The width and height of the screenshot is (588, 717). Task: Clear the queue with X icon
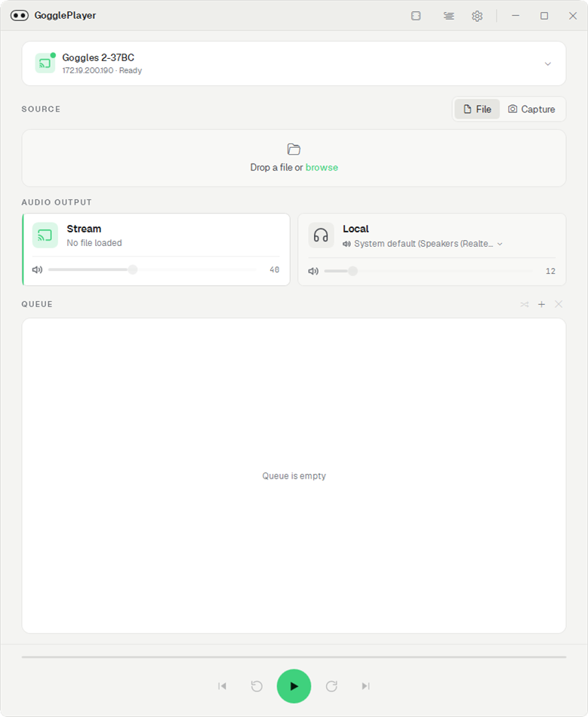tap(559, 304)
